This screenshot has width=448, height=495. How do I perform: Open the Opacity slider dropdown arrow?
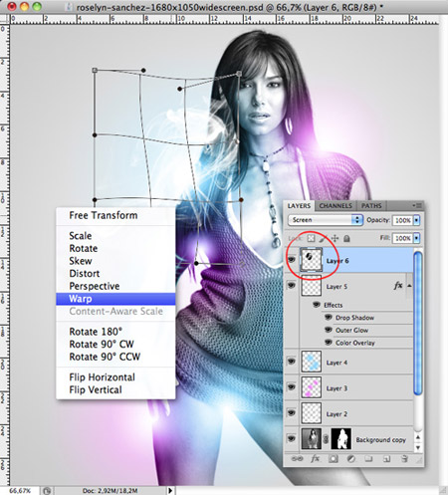coord(416,220)
